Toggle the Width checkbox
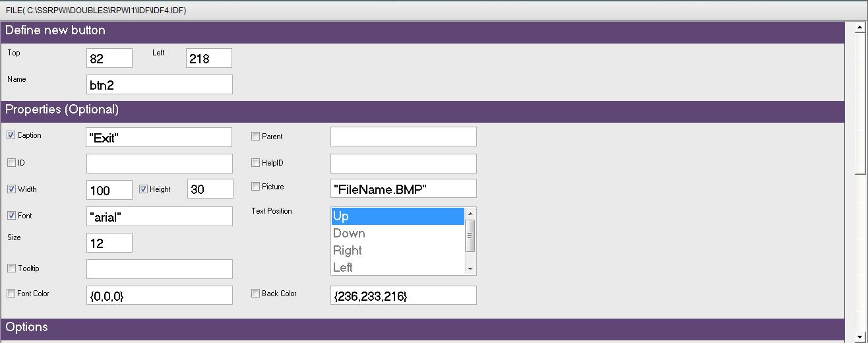This screenshot has width=868, height=343. pos(11,189)
